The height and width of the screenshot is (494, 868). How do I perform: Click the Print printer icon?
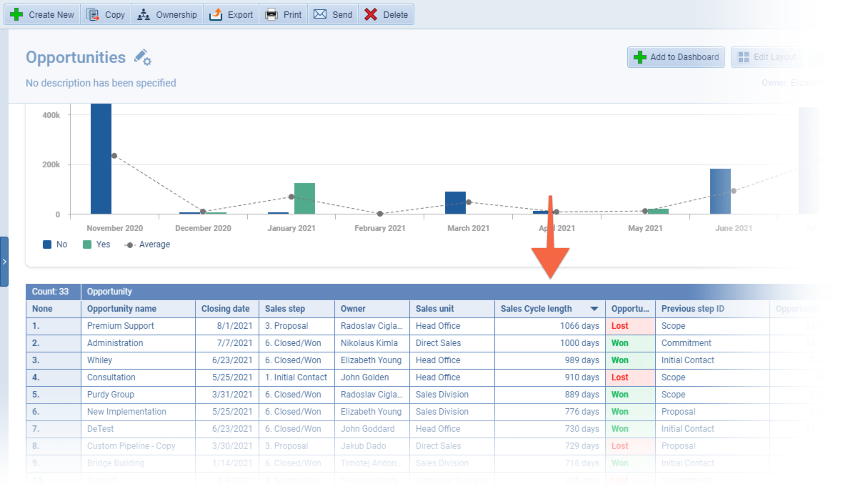pos(271,14)
